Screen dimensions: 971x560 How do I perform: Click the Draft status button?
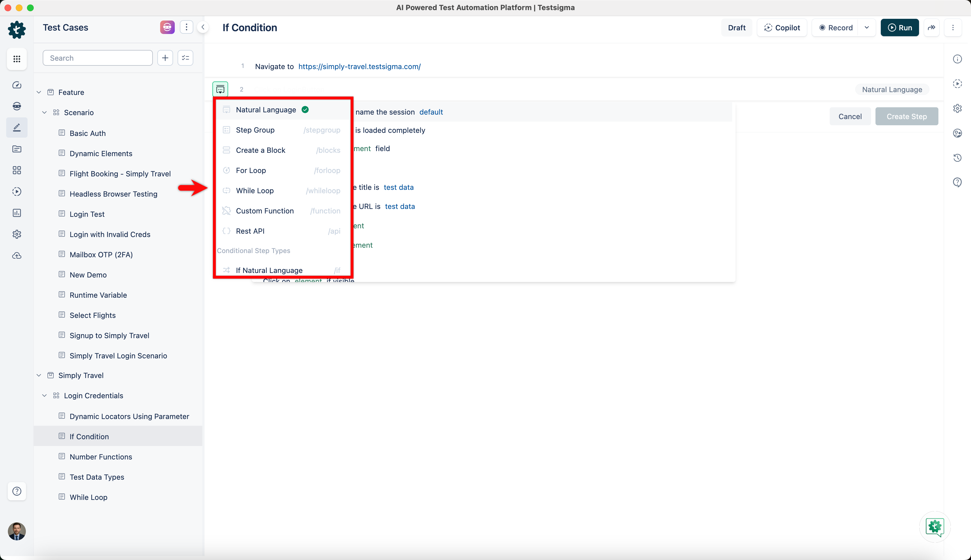point(736,27)
